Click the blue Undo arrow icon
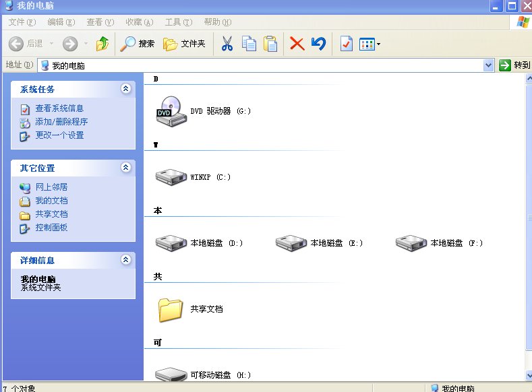Viewport: 532px width, 392px height. 318,44
